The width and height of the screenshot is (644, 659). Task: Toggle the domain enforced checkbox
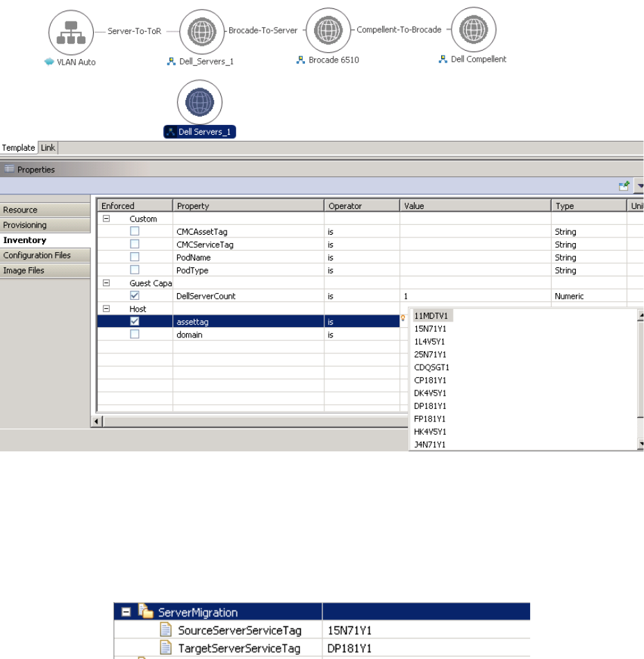point(135,335)
